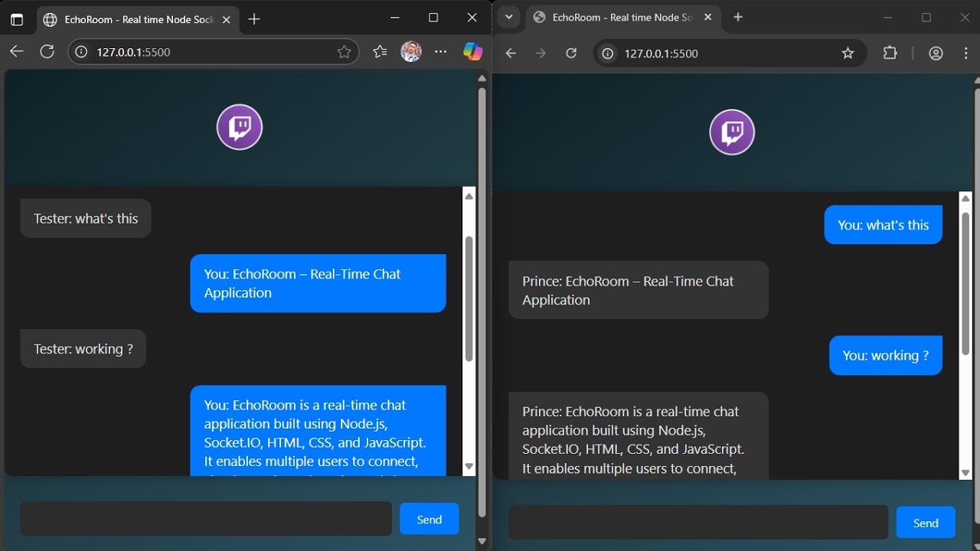Open a new tab in left Edge window
980x551 pixels.
coord(254,20)
